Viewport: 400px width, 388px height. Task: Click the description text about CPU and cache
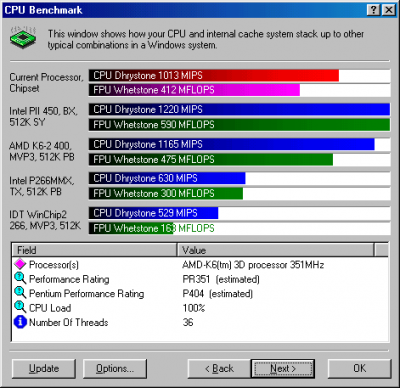pos(206,39)
